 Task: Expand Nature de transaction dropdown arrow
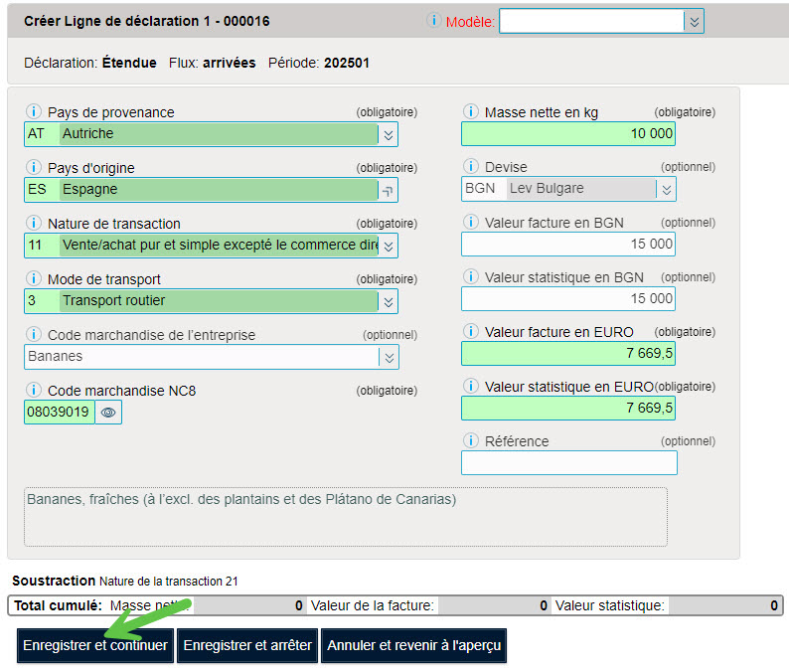click(x=388, y=246)
